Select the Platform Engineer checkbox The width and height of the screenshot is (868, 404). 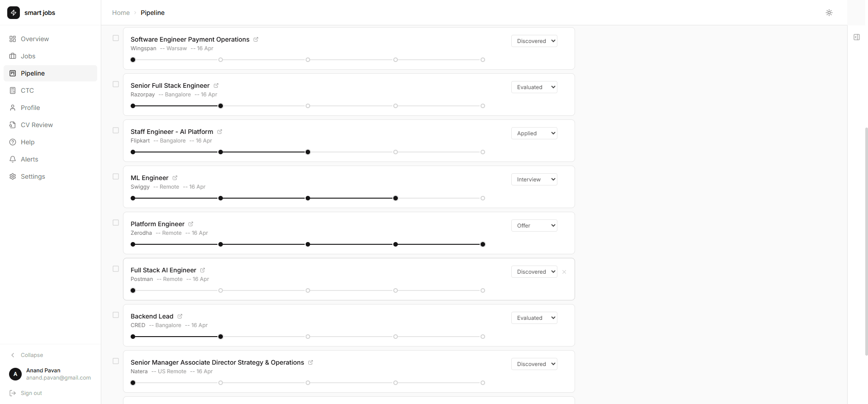tap(115, 223)
